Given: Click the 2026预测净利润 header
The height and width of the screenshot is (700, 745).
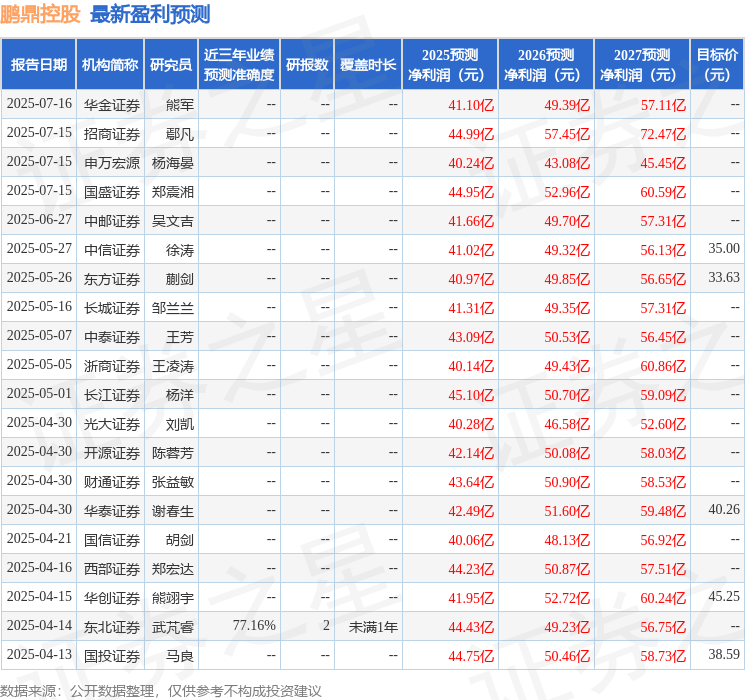Looking at the screenshot, I should coord(546,65).
